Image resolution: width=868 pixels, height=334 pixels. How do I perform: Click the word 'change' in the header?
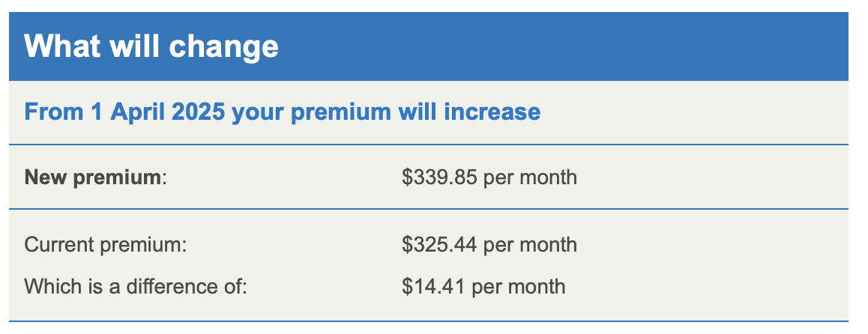click(x=223, y=46)
